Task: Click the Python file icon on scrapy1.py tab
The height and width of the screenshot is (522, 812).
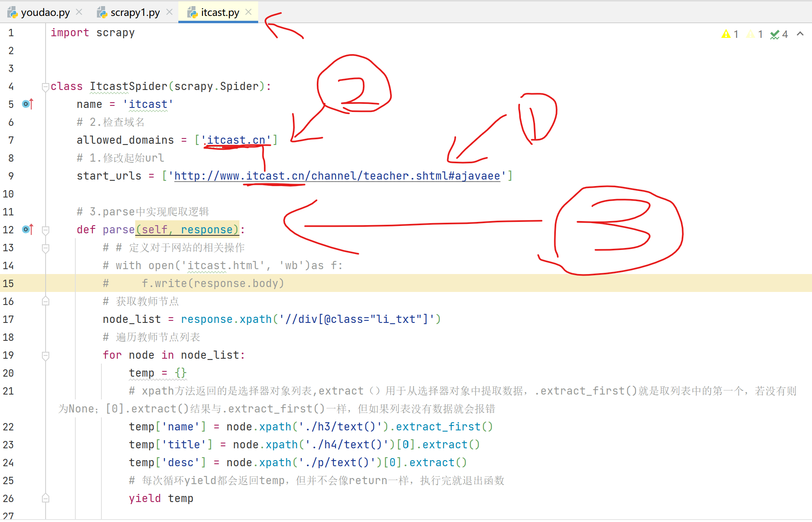Action: pyautogui.click(x=102, y=13)
